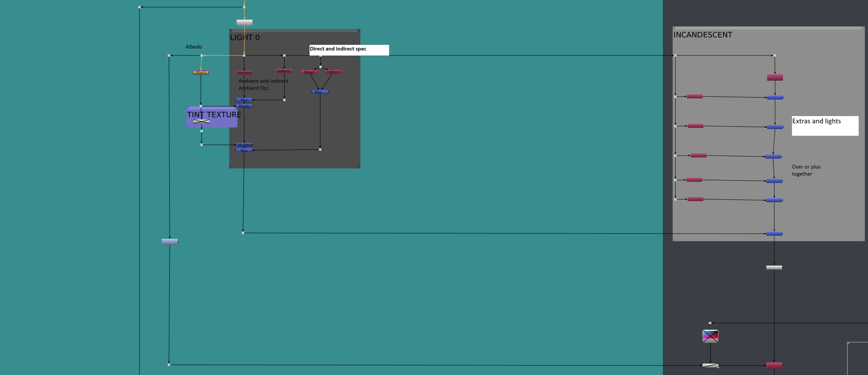Select the Divide node inside LIGHT 0
Image resolution: width=868 pixels, height=375 pixels.
tap(244, 106)
